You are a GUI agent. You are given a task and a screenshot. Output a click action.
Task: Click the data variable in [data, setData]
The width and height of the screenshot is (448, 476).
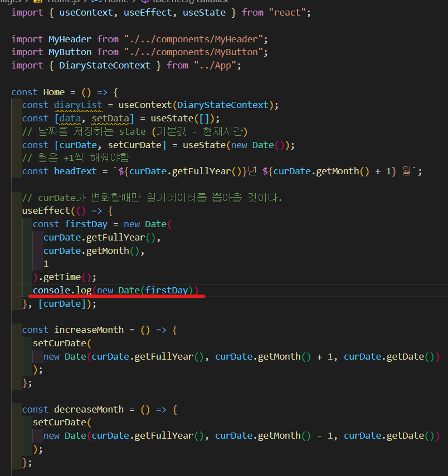tap(70, 119)
